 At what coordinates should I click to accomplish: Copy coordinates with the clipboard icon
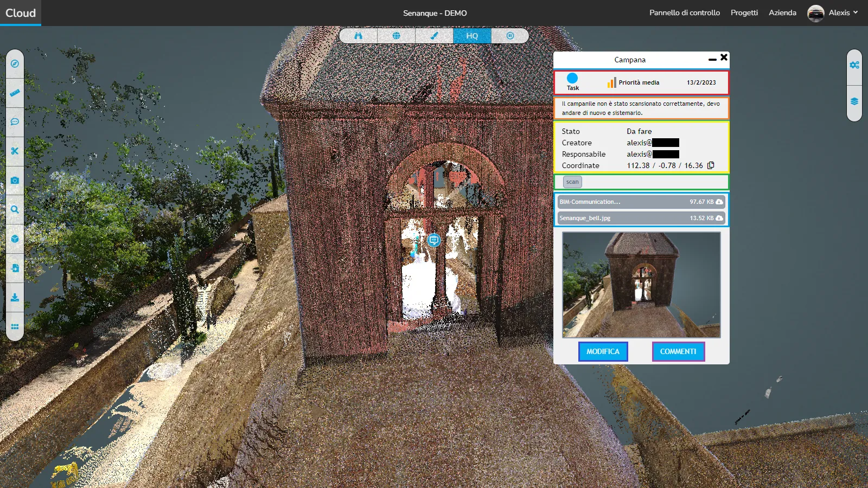[x=711, y=165]
